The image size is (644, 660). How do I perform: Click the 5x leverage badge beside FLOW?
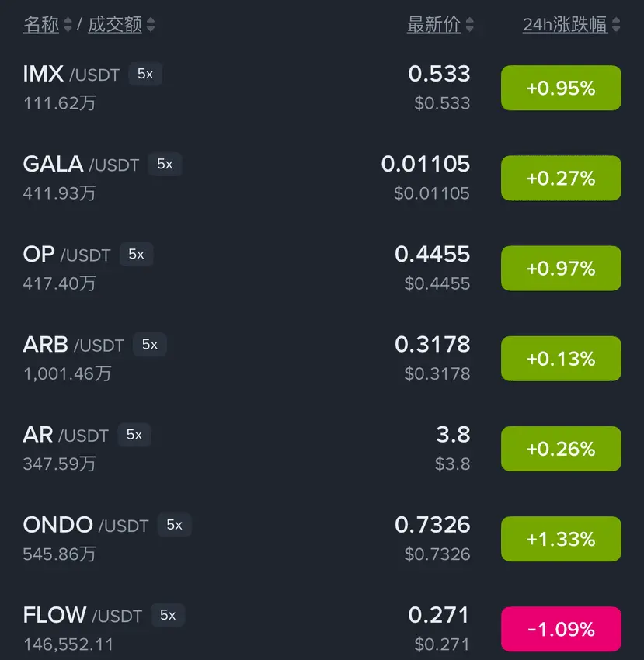click(x=168, y=615)
